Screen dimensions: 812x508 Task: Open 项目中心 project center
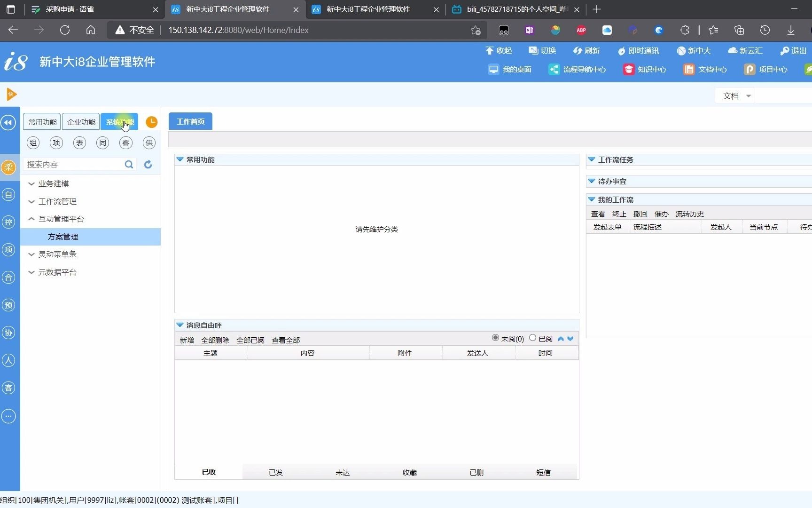[x=766, y=70]
